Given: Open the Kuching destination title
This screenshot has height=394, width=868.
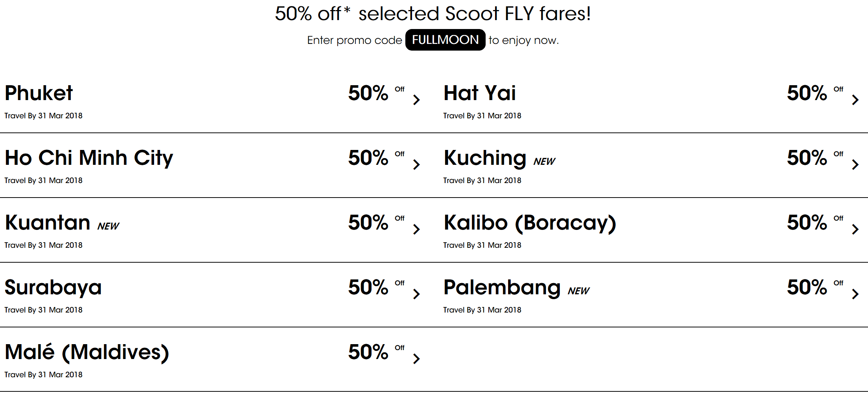Looking at the screenshot, I should pos(485,158).
